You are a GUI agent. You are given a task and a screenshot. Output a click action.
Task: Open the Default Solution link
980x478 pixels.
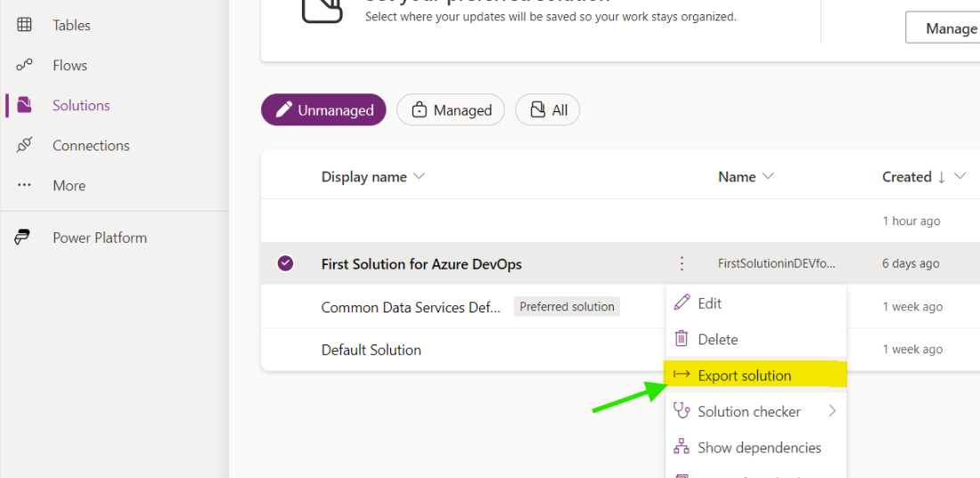[x=372, y=350]
